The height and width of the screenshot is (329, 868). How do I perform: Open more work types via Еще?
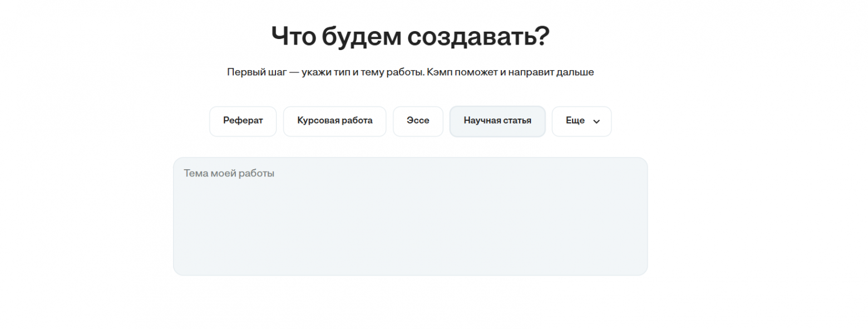(x=581, y=121)
